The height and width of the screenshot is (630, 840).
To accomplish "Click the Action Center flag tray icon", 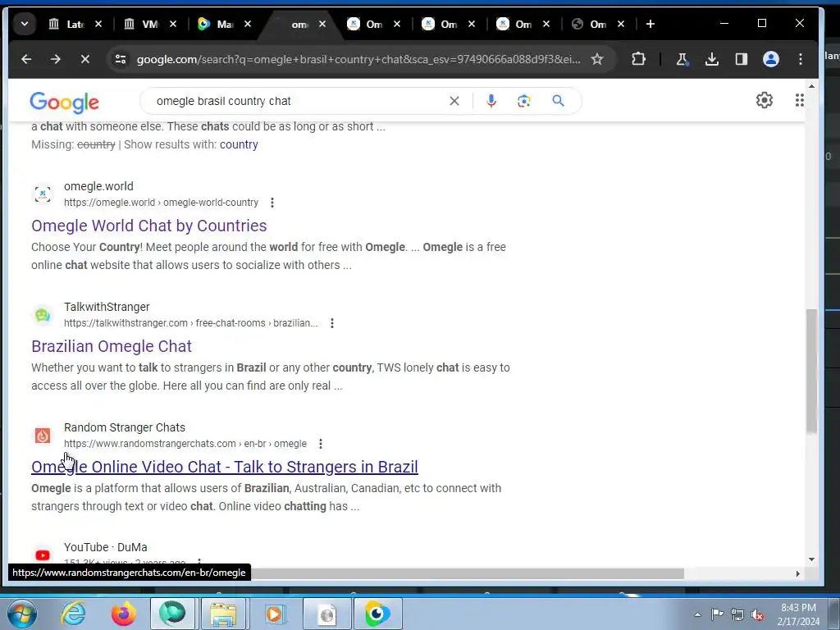I will click(717, 614).
